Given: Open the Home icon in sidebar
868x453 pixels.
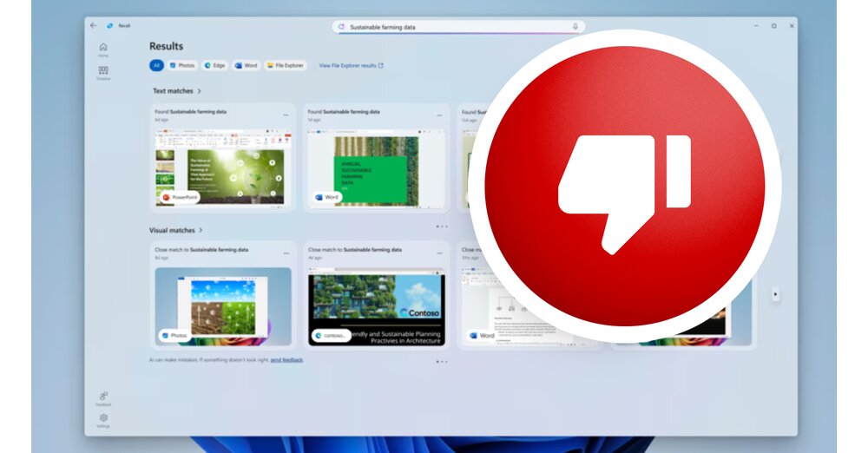Looking at the screenshot, I should coord(103,49).
